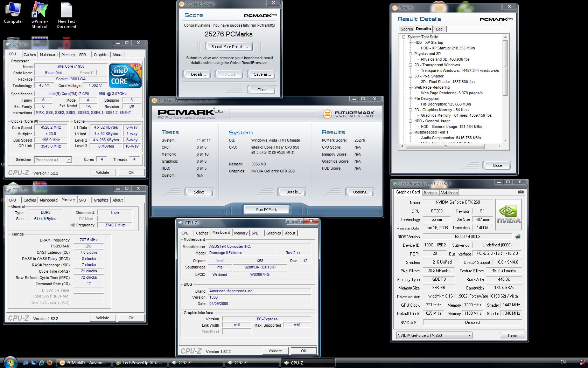The width and height of the screenshot is (588, 368).
Task: Collapse the Physics and 3D node
Action: point(411,54)
